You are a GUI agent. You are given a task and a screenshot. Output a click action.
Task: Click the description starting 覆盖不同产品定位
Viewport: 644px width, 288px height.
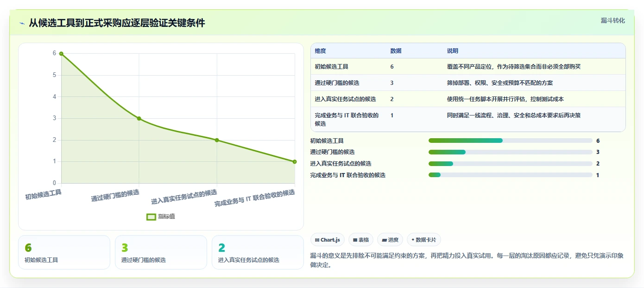coord(514,67)
